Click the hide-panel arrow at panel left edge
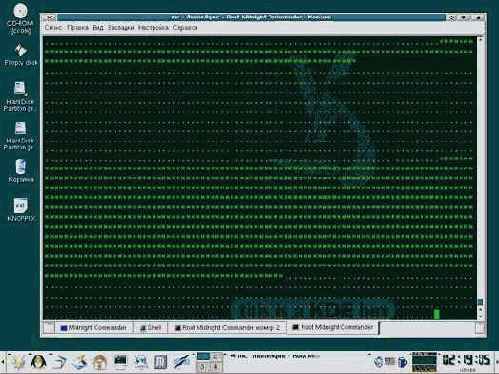The width and height of the screenshot is (499, 374). [x=2, y=362]
